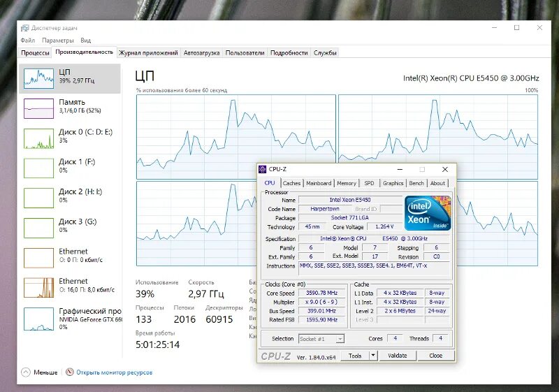This screenshot has height=392, width=559.
Task: Click the Дескрипторы count 60915
Action: coord(219,319)
